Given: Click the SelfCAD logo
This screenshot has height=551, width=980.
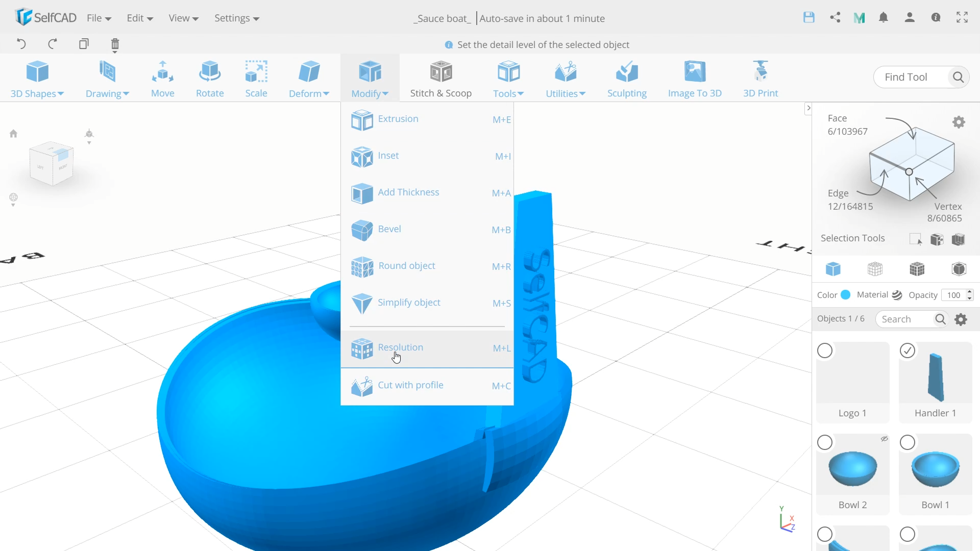Looking at the screenshot, I should 45,17.
